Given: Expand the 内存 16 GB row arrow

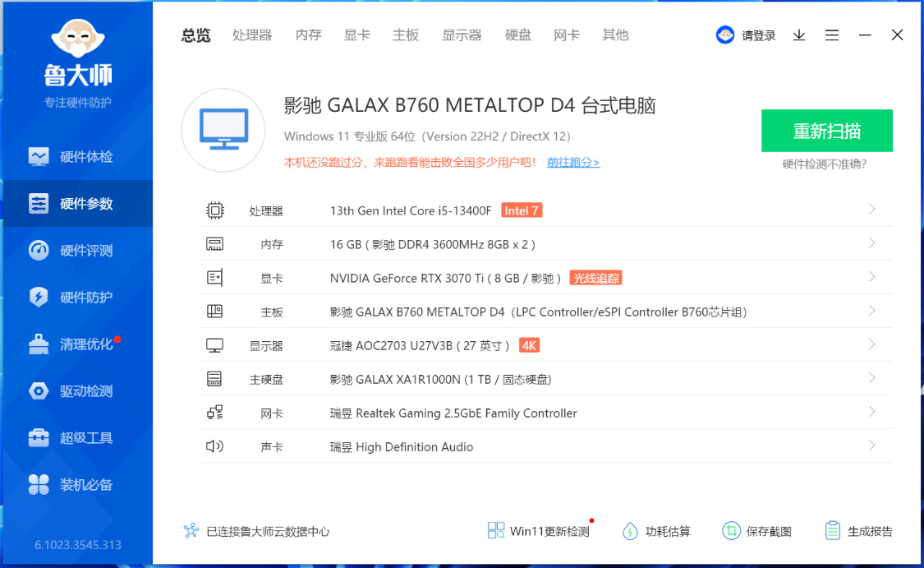Looking at the screenshot, I should tap(871, 243).
